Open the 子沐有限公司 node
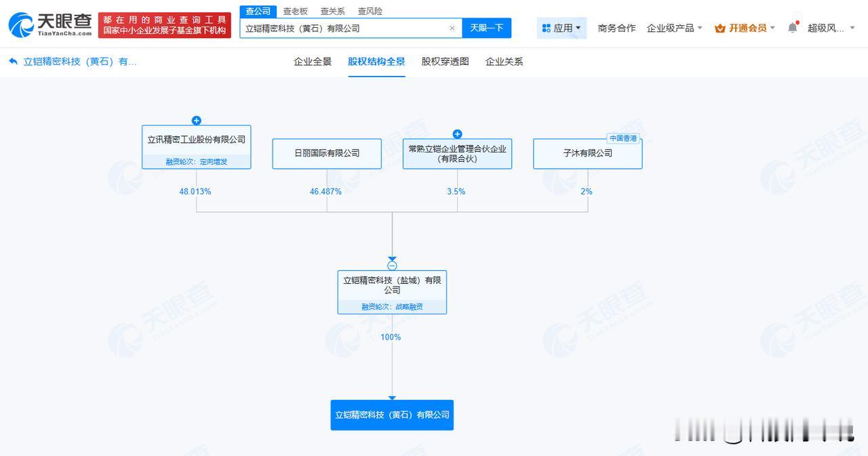Image resolution: width=868 pixels, height=456 pixels. [587, 154]
